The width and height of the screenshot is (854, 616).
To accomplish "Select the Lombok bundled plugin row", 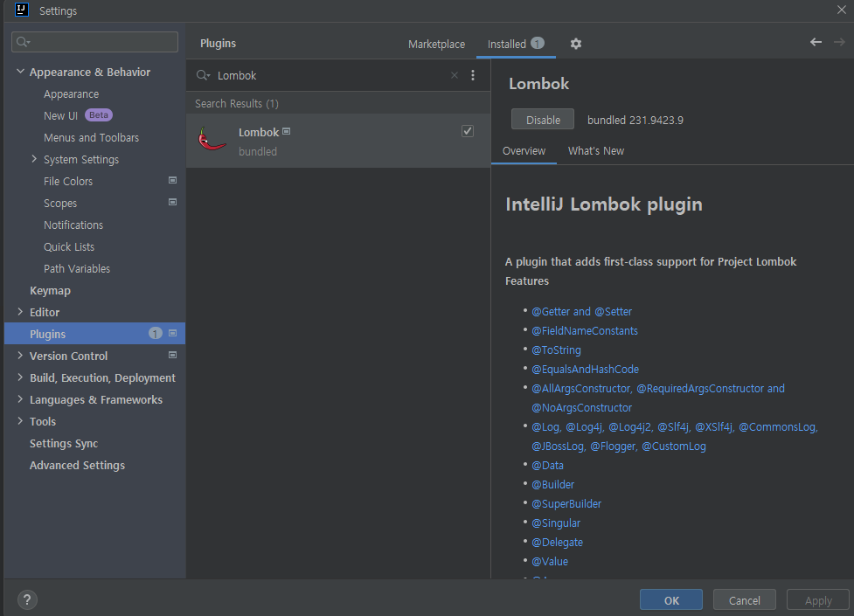I will tap(338, 141).
